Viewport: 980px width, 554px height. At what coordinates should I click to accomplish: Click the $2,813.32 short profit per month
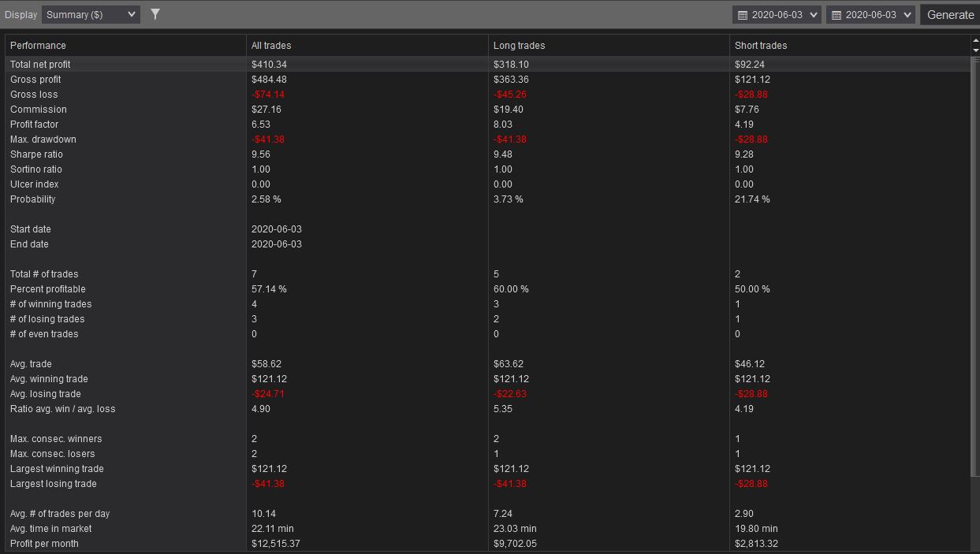tap(756, 544)
